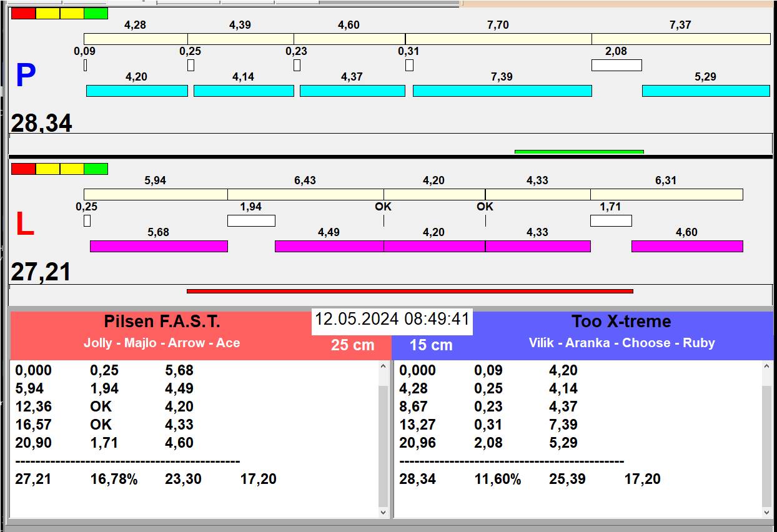Select the cyan 5,29 run bar in lane P
Screen dimensions: 777x532
(706, 91)
